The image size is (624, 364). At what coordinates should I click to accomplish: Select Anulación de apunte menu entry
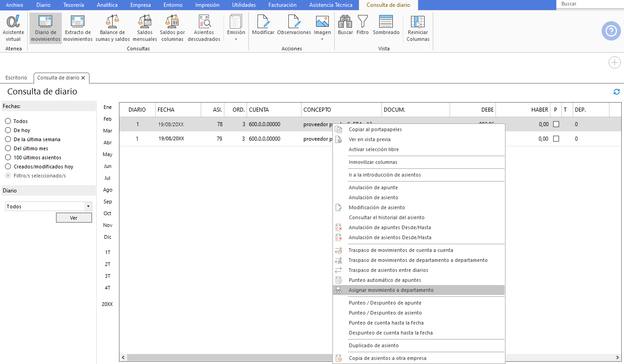(418, 187)
